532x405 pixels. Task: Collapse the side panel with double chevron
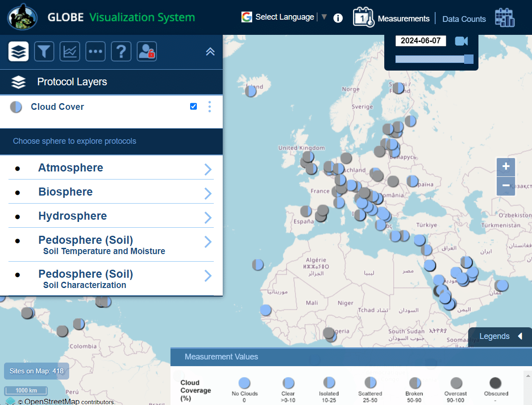point(210,51)
